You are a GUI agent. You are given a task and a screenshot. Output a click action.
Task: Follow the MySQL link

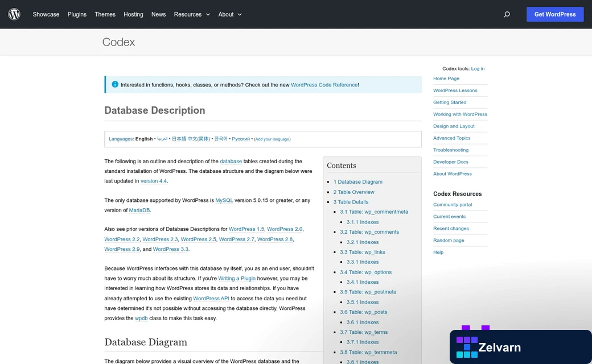click(224, 200)
